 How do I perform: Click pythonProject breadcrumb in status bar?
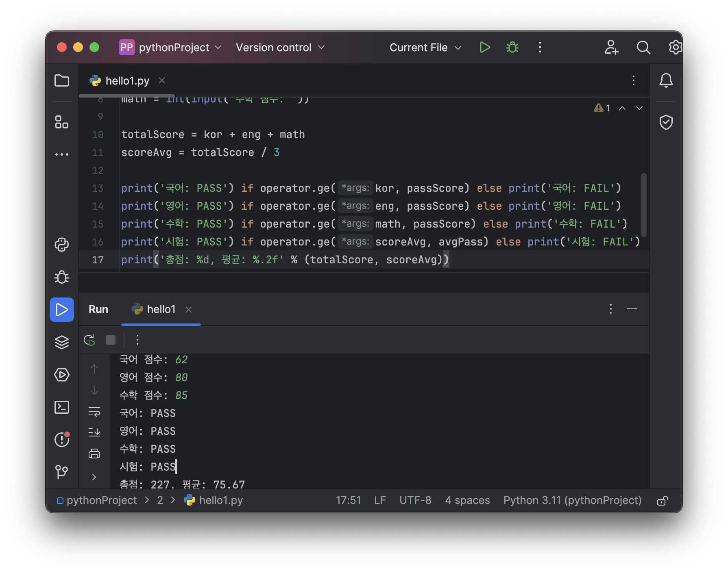[x=97, y=500]
